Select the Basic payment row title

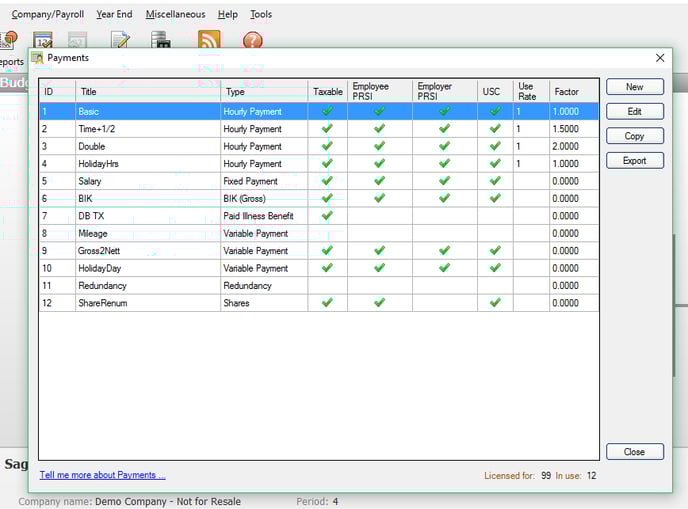89,111
